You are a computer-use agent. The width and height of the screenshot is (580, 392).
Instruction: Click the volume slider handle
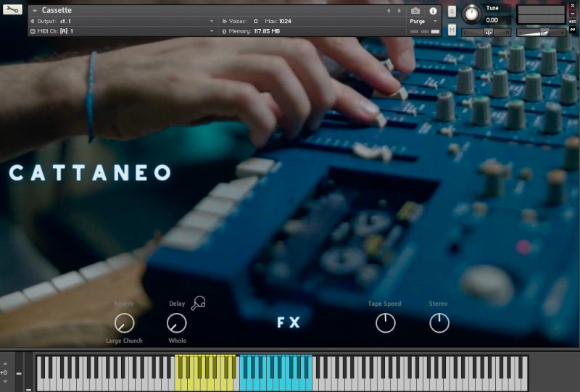pos(544,33)
